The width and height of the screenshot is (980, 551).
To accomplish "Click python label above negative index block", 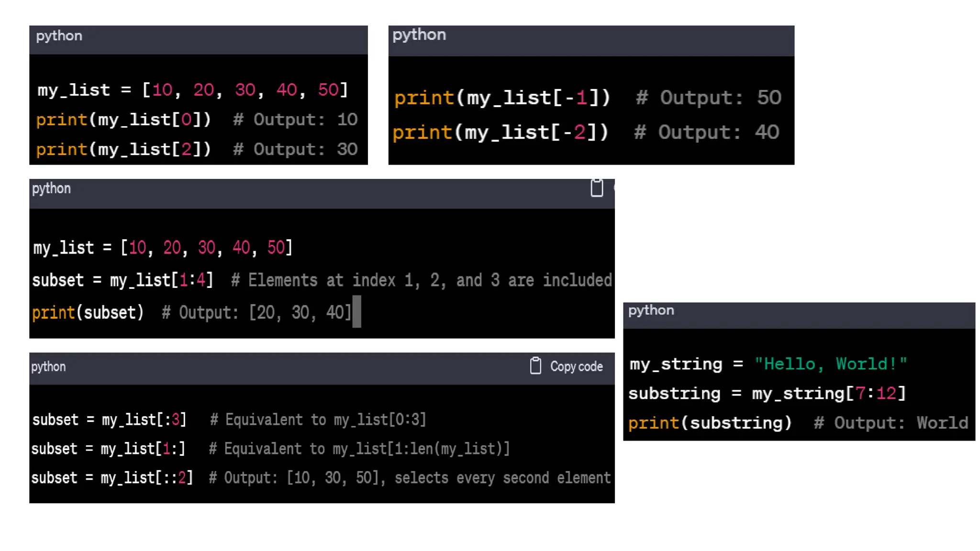I will tap(419, 35).
